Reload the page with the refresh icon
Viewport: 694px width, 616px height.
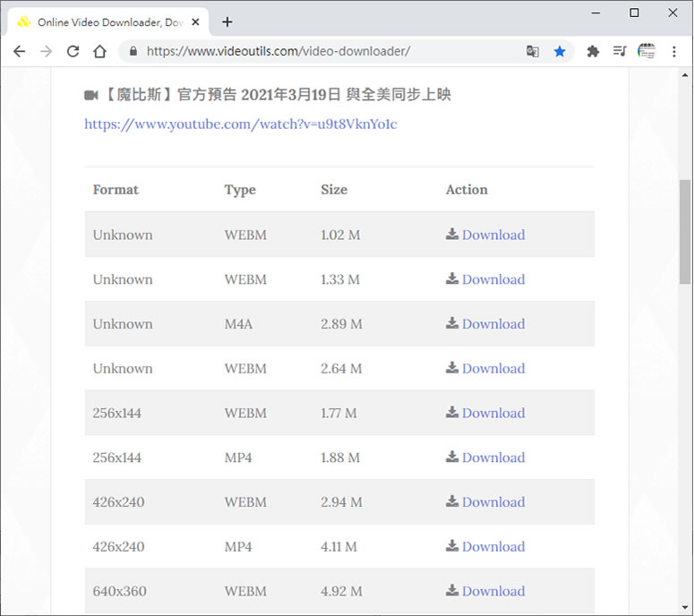(x=73, y=52)
